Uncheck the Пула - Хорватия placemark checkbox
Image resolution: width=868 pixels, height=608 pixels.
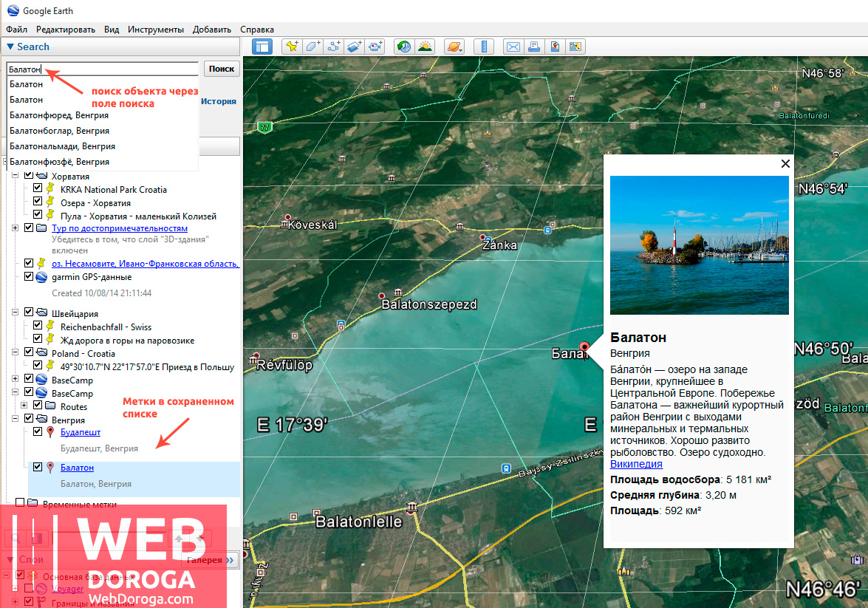[x=38, y=214]
